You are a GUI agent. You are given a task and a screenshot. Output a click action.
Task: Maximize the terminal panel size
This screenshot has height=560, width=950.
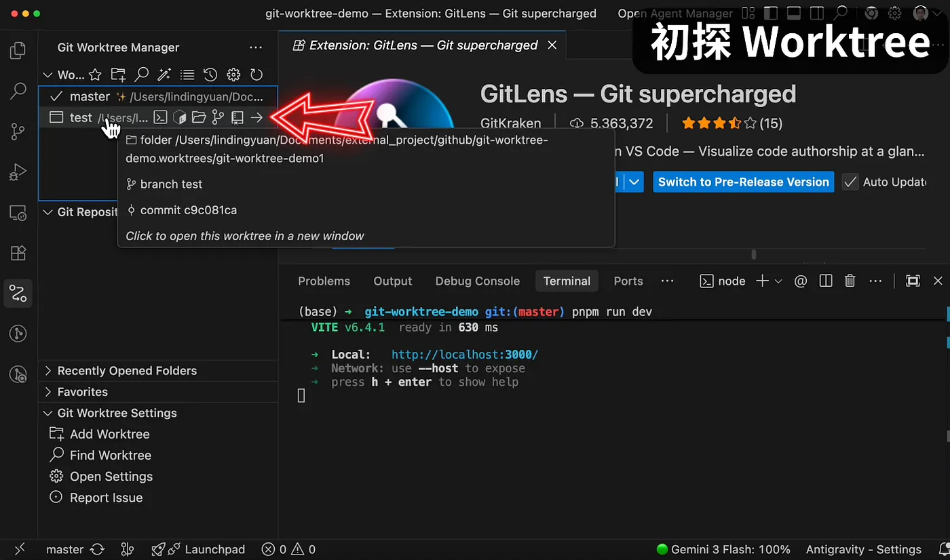click(913, 281)
